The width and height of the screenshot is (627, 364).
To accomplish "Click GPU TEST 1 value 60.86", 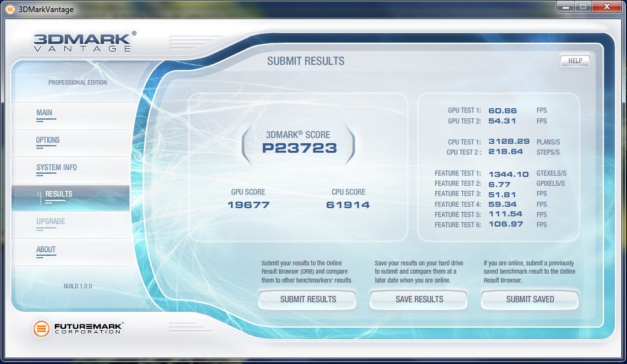I will [503, 111].
